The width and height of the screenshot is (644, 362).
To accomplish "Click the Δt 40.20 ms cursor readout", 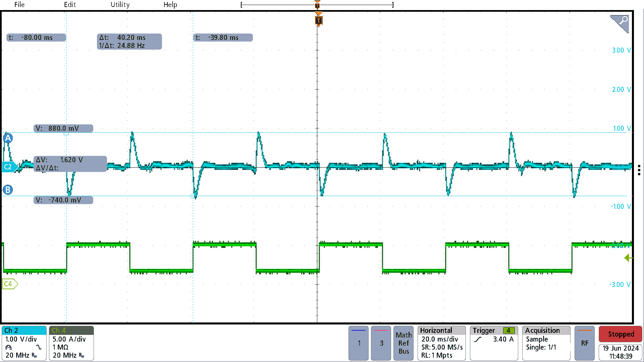I will [129, 42].
